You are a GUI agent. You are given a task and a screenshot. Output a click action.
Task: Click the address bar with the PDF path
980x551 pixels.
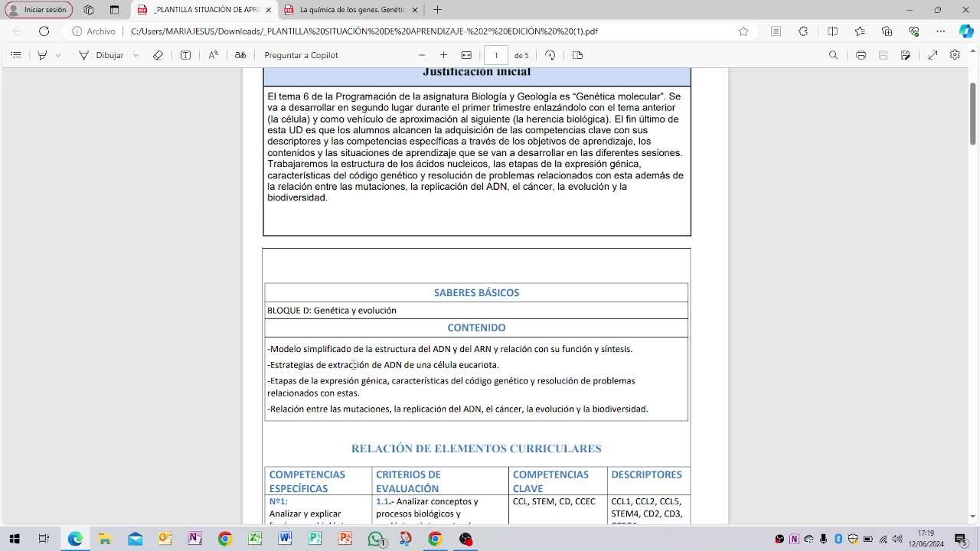[364, 31]
